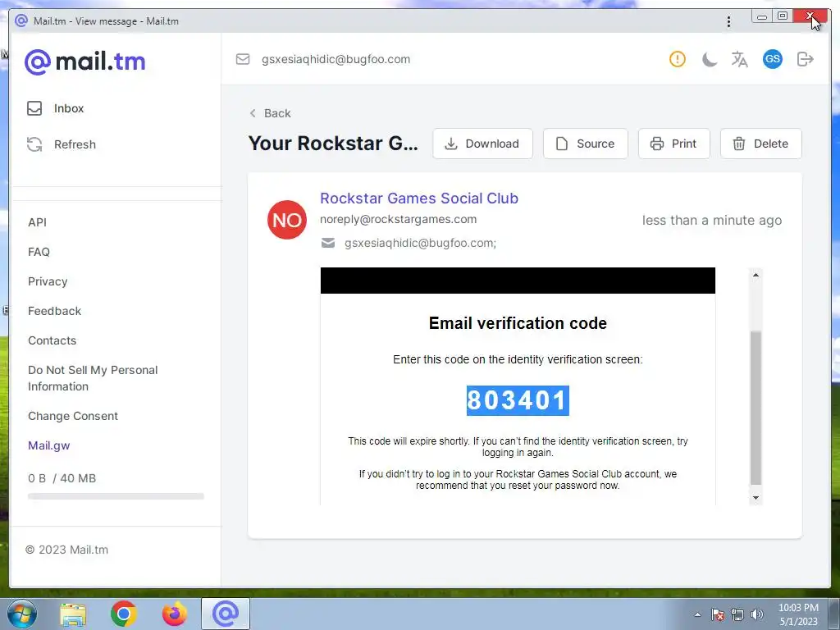Log out using the exit icon
The image size is (840, 630).
click(806, 59)
